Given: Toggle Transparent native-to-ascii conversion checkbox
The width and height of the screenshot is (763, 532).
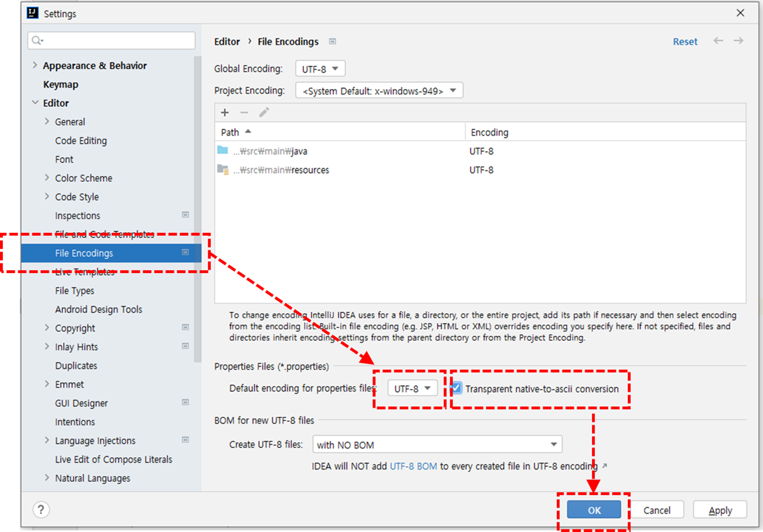Looking at the screenshot, I should click(x=456, y=388).
